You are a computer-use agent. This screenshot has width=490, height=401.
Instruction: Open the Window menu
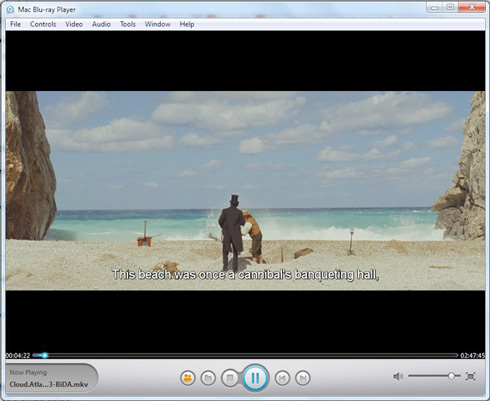(x=157, y=24)
